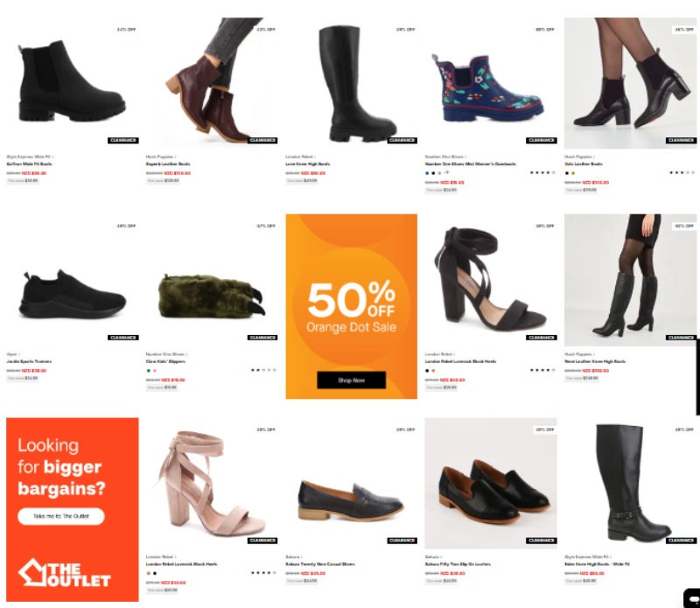Open the burgundy leather ankle boots image
Image resolution: width=700 pixels, height=608 pixels.
pos(212,83)
